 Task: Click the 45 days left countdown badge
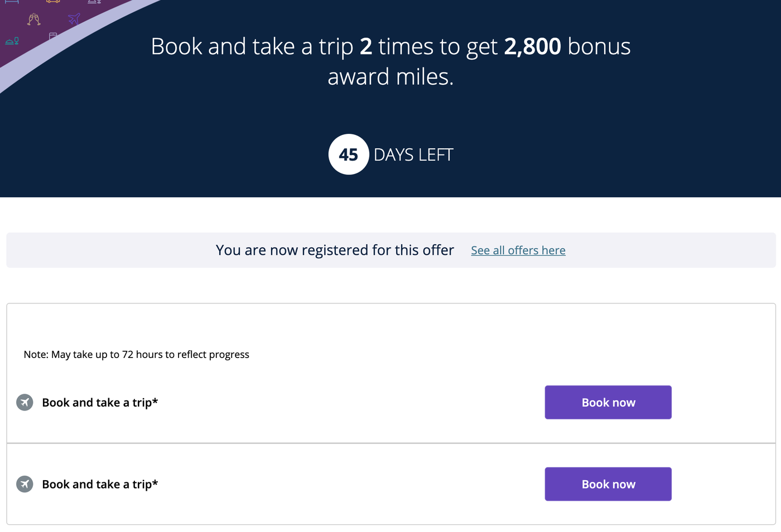pyautogui.click(x=349, y=154)
